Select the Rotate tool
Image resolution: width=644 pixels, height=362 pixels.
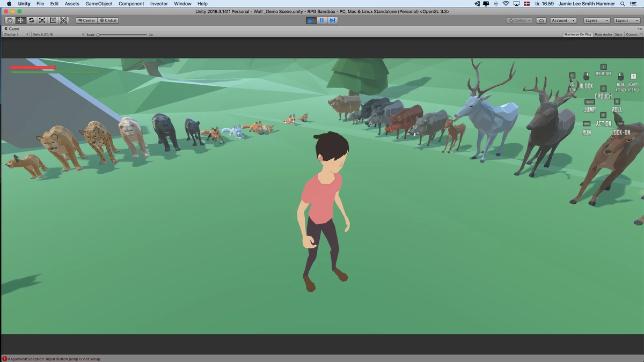[31, 20]
